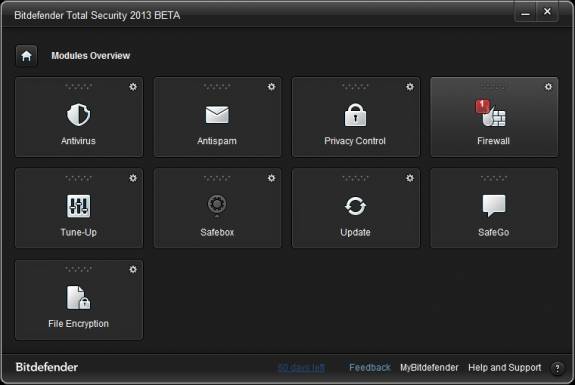This screenshot has width=575, height=385.
Task: Grab the dotted handle on SafeGo tile
Action: click(x=494, y=178)
